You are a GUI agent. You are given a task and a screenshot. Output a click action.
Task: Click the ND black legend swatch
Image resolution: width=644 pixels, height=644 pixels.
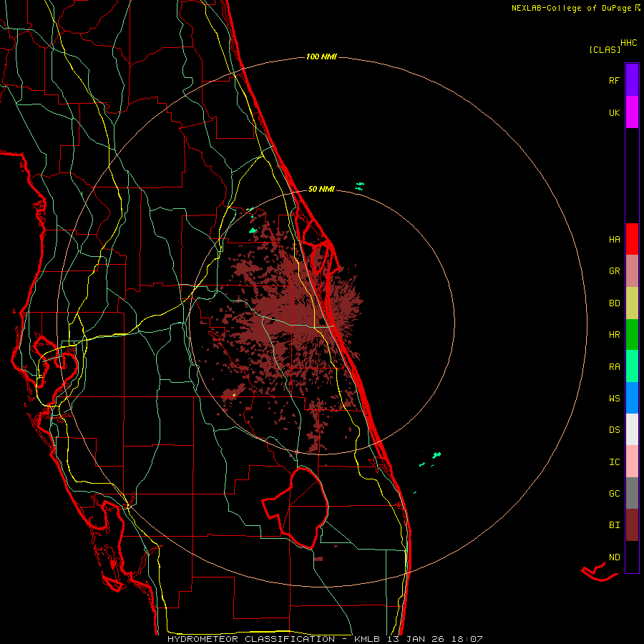632,557
